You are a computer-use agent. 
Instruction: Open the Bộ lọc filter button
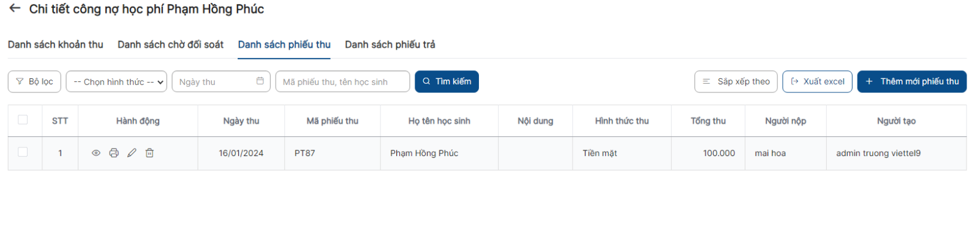(34, 81)
